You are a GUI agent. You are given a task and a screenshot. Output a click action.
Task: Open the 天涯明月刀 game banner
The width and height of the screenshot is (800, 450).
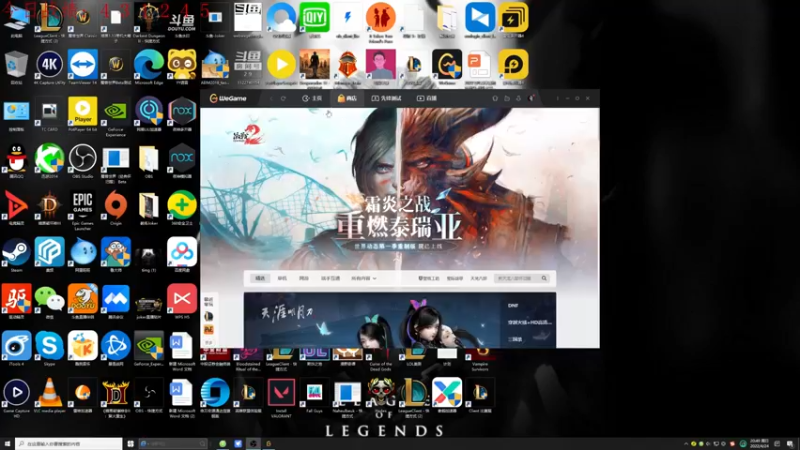coord(372,320)
